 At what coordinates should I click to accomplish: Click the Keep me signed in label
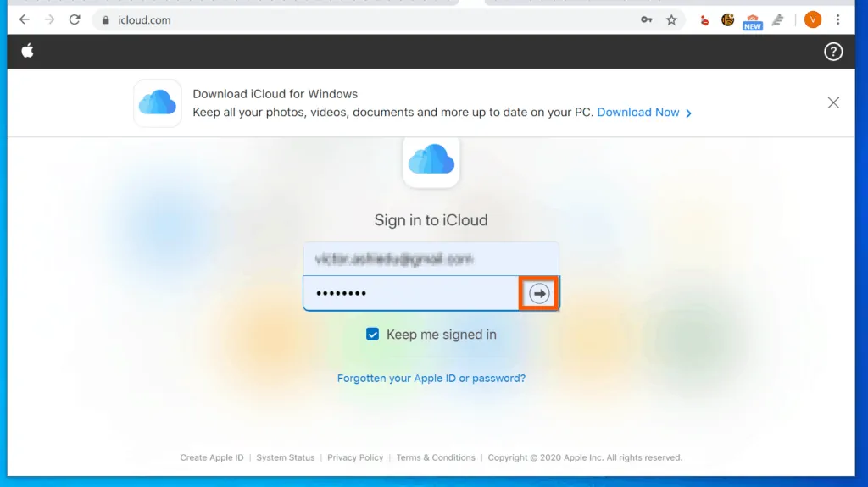441,335
